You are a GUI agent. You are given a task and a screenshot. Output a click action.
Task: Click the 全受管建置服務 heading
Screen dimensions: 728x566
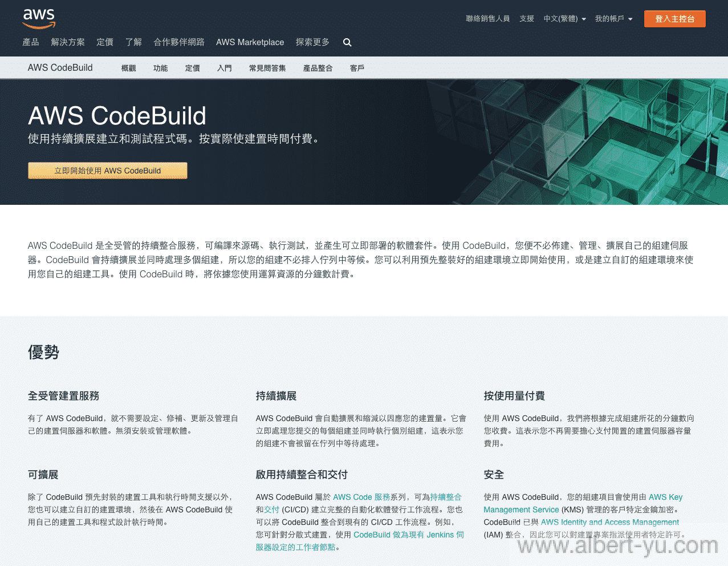[63, 396]
